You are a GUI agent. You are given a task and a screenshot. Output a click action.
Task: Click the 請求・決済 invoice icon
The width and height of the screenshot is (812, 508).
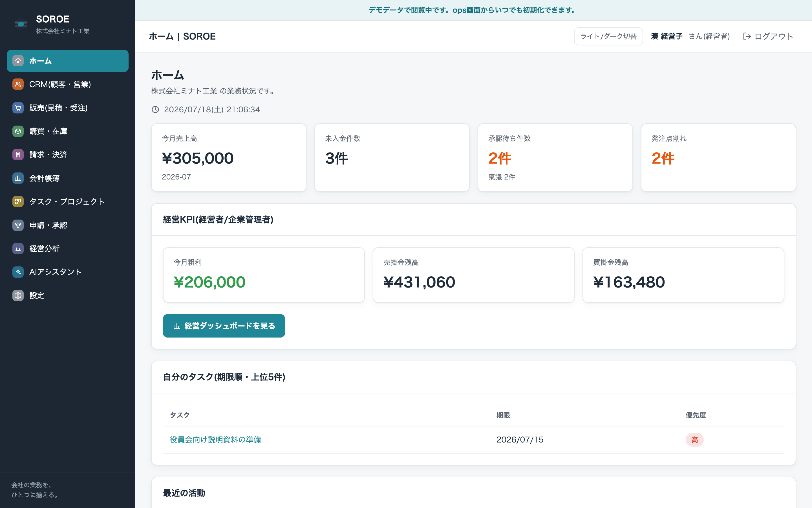18,155
